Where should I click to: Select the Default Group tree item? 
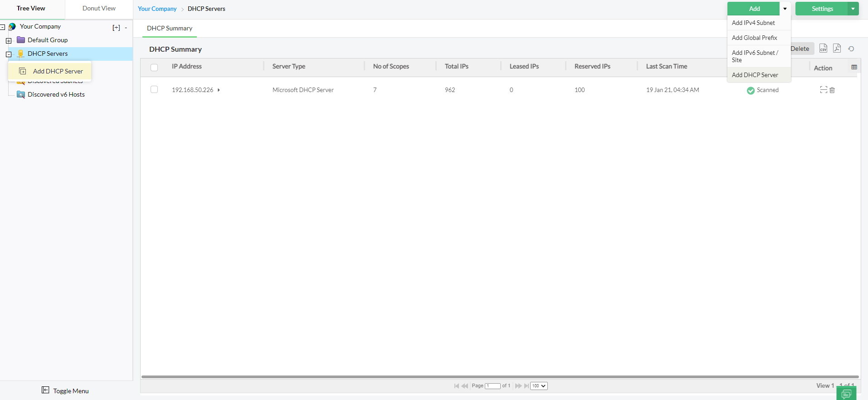point(48,40)
